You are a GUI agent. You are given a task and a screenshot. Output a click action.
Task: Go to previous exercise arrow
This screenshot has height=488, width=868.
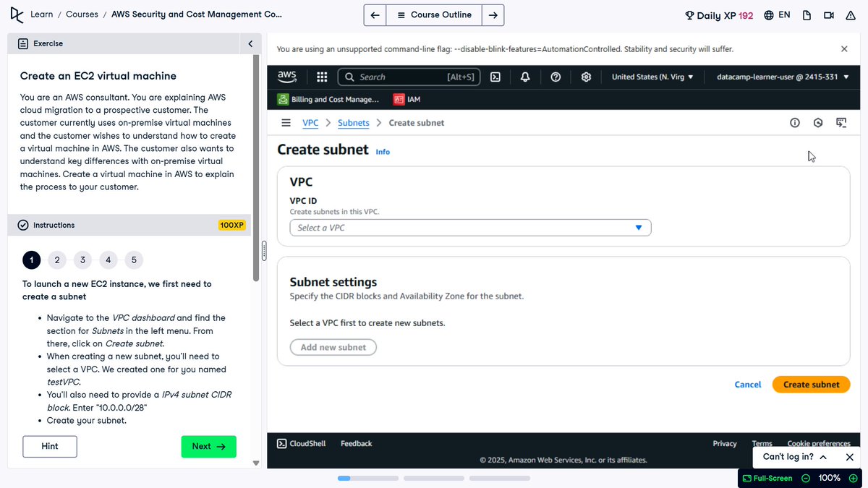pyautogui.click(x=375, y=14)
